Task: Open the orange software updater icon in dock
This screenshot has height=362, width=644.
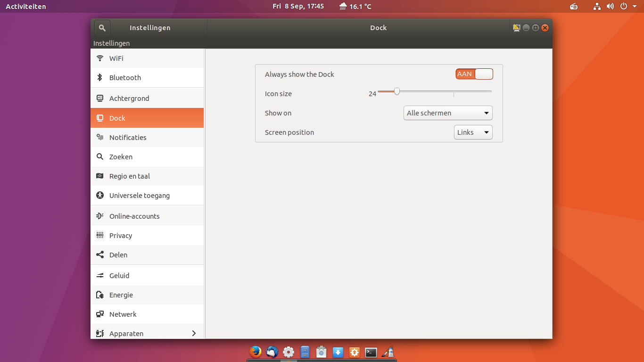Action: 355,352
